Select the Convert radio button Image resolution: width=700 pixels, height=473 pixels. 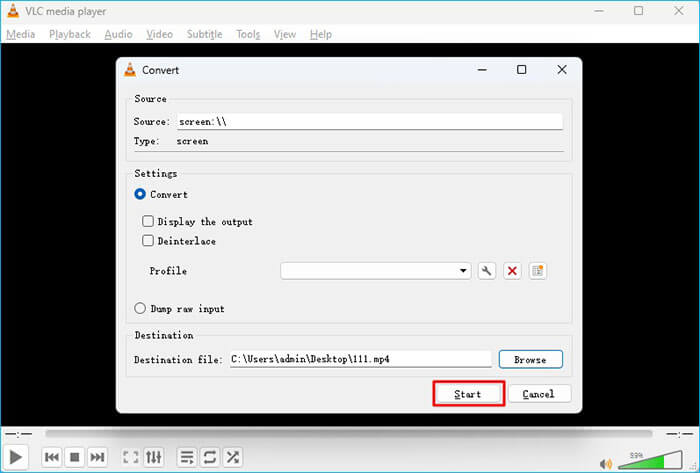point(140,194)
